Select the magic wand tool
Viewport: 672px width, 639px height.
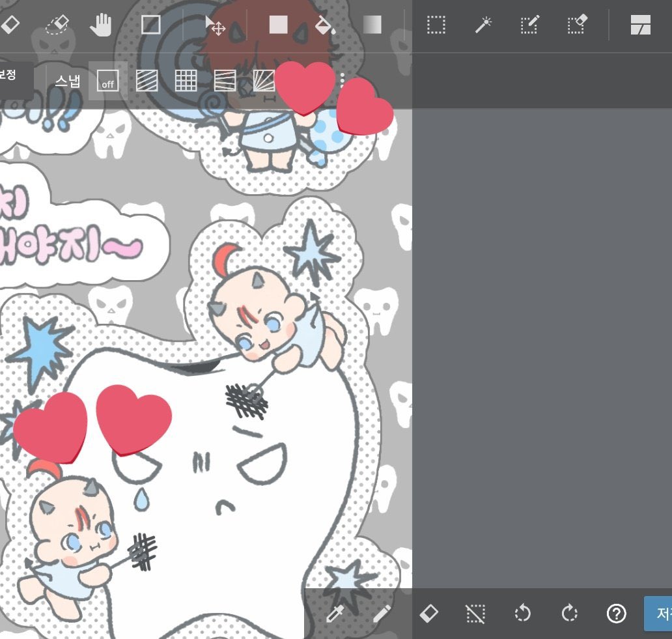pos(483,25)
